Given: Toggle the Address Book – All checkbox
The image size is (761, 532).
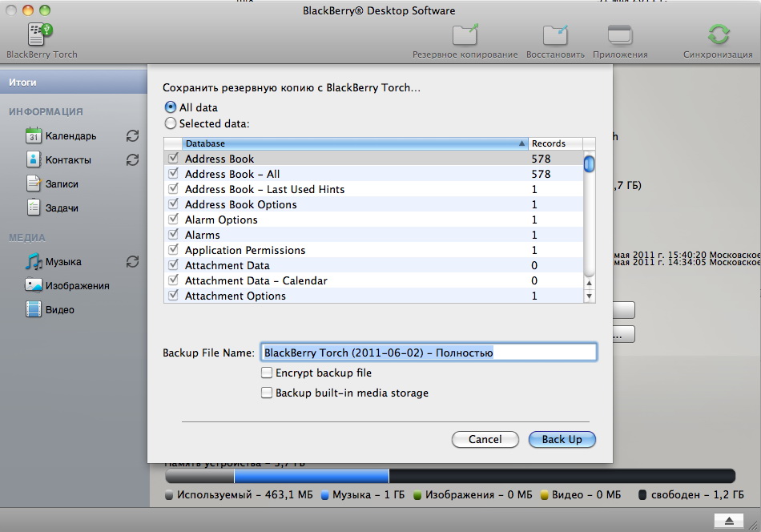Looking at the screenshot, I should [173, 173].
